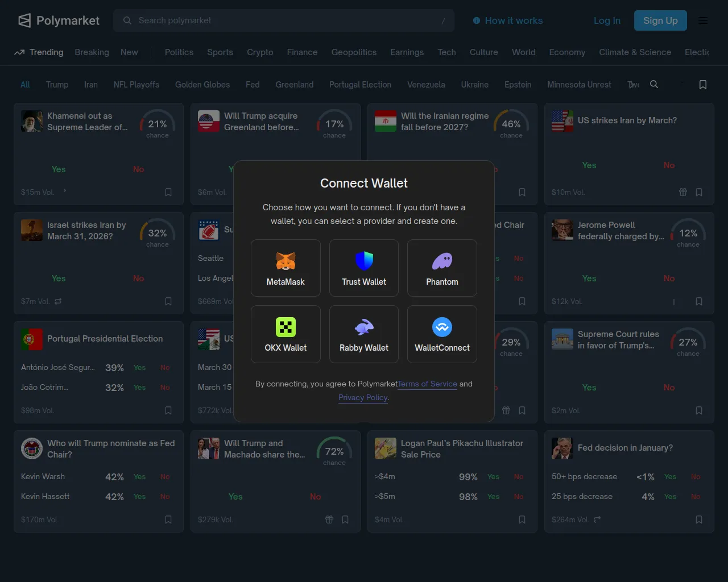The image size is (728, 582).
Task: Bookmark the Jerome Powell charged market
Action: tap(699, 301)
